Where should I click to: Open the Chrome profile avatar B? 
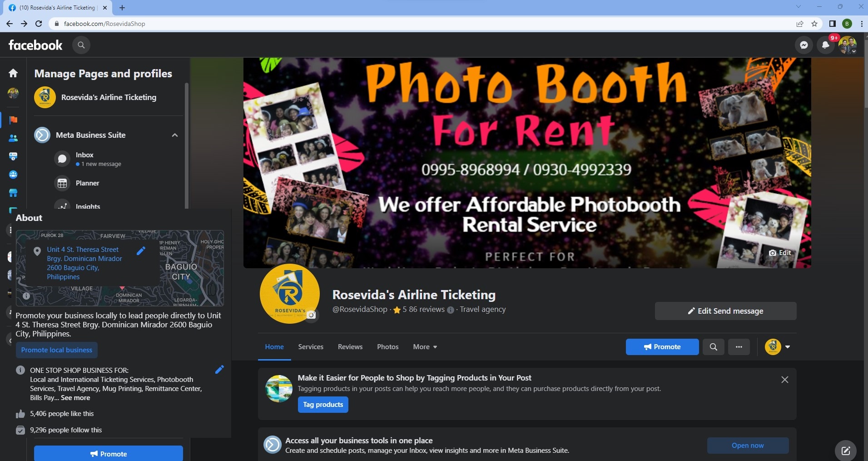pos(847,24)
